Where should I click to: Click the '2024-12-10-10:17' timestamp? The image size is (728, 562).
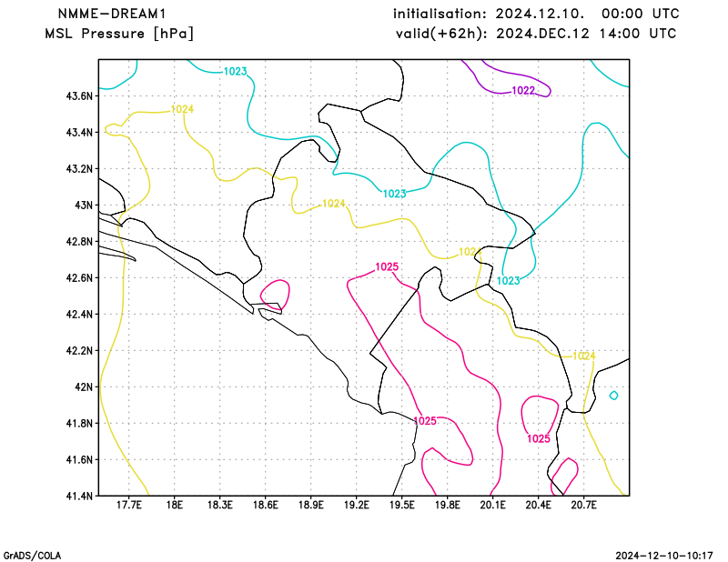pos(664,556)
